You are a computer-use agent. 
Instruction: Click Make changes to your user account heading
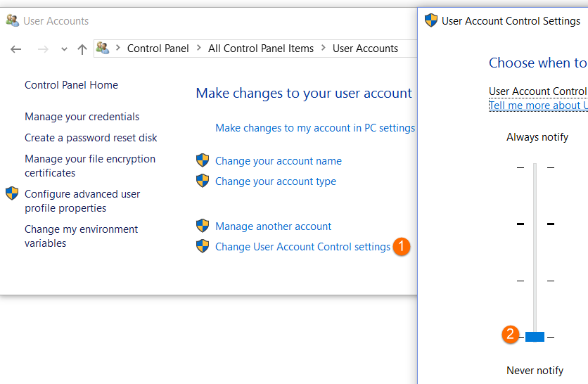[x=304, y=94]
